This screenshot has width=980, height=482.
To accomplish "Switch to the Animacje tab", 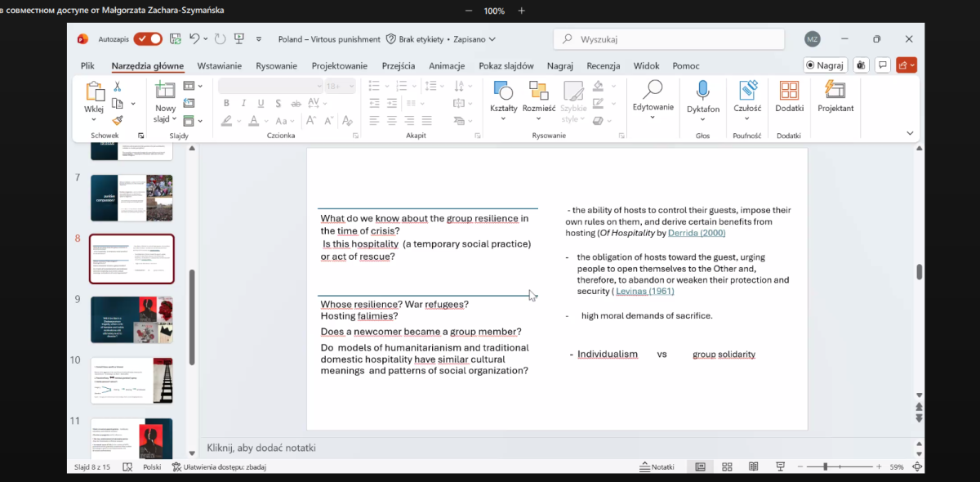I will (446, 66).
